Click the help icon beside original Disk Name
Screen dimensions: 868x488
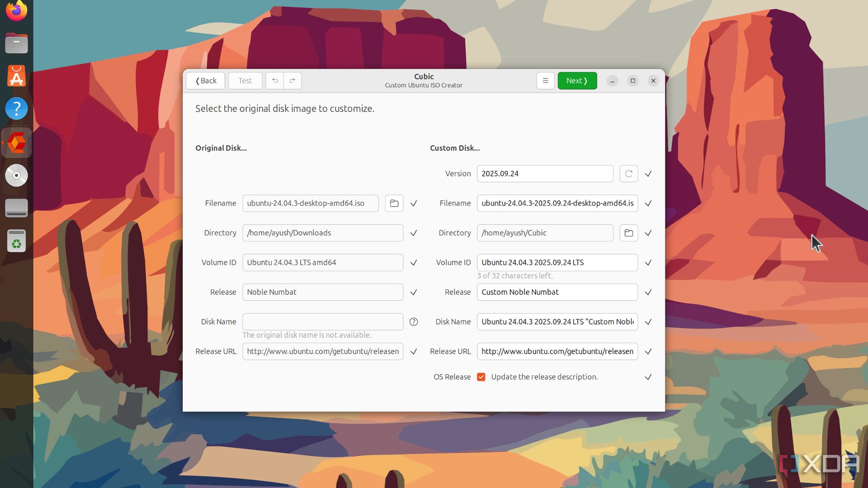(x=413, y=322)
